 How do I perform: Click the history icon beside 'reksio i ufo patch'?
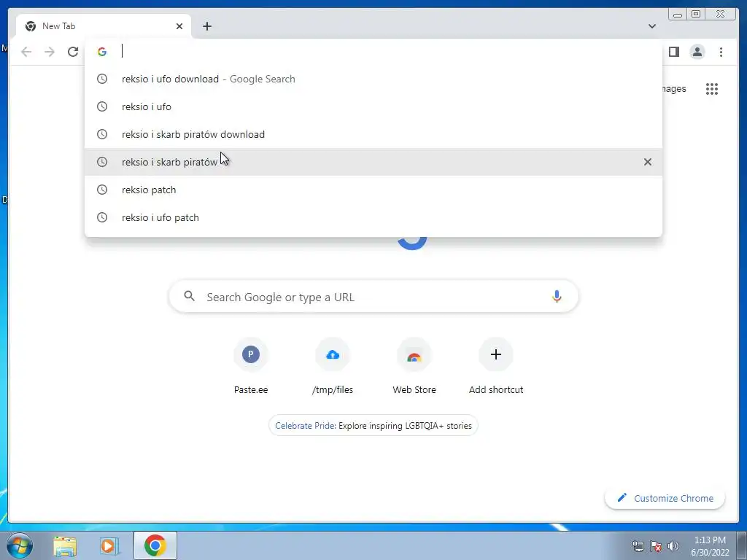click(x=102, y=217)
